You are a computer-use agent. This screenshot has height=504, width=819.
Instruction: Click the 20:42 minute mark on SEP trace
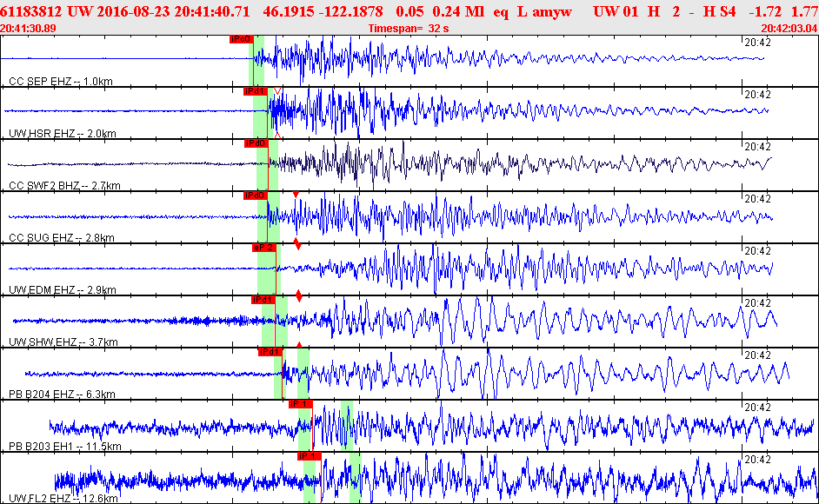pos(757,43)
